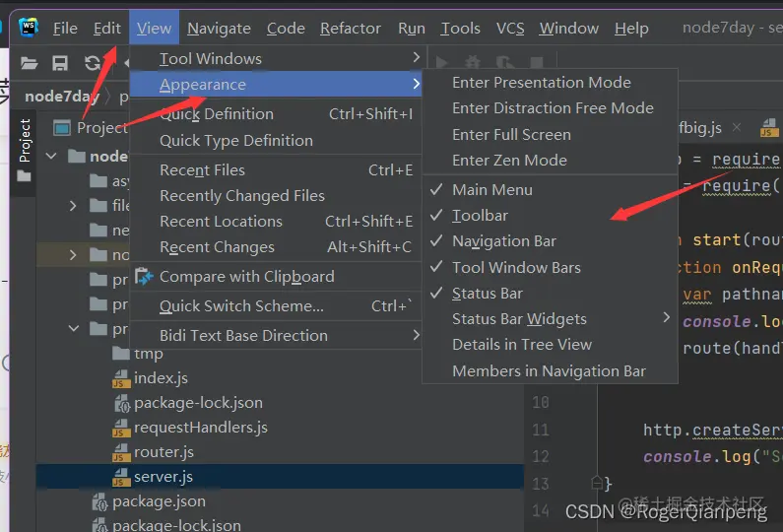Open the Run menu
This screenshot has height=532, width=783.
pos(412,29)
